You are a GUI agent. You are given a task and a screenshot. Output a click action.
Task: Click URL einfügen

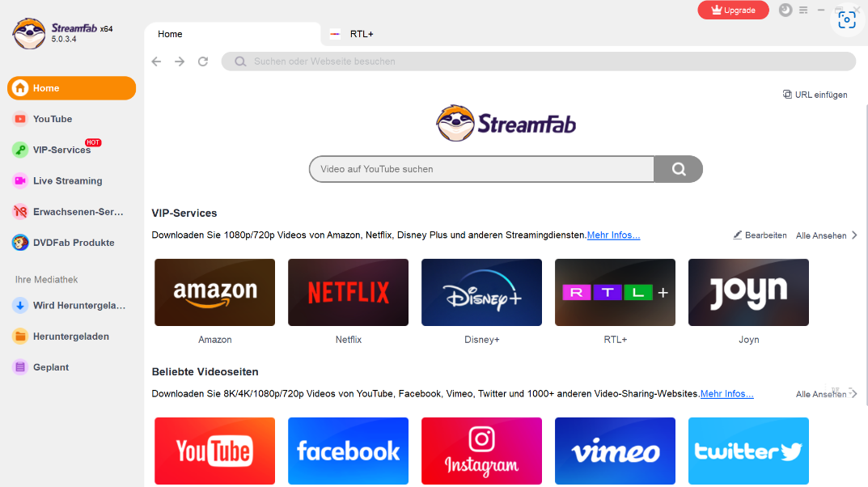pos(815,95)
